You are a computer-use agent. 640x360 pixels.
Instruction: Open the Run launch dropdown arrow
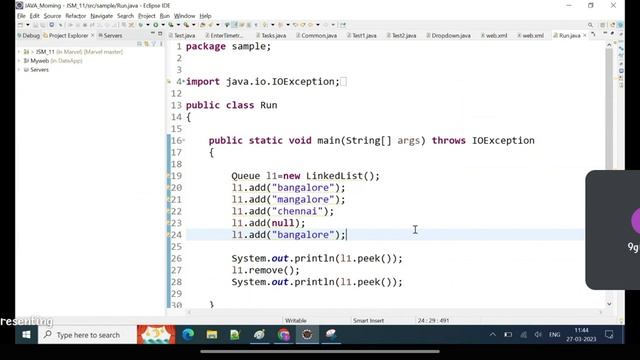pos(163,25)
